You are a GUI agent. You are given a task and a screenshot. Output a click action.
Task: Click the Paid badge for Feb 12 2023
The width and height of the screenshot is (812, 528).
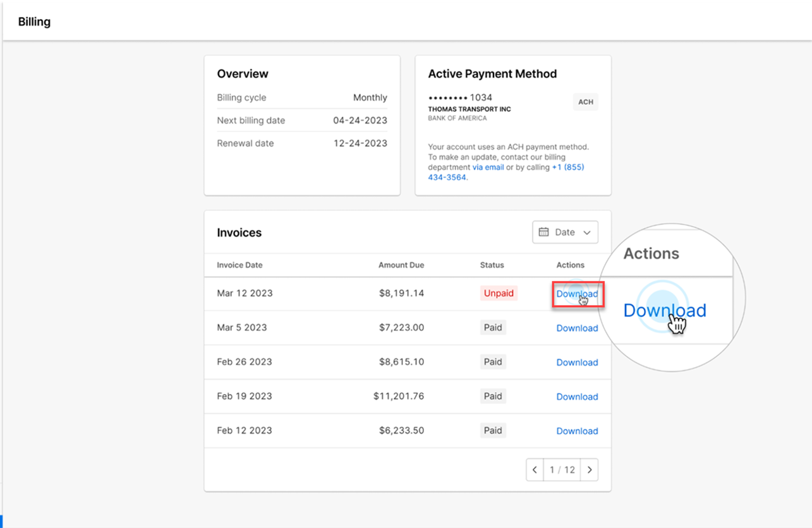(x=493, y=430)
